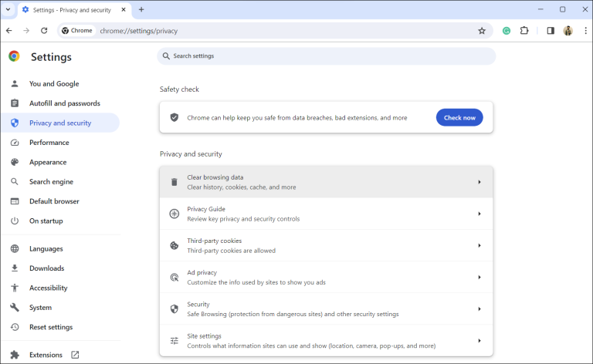Click the Search settings field
593x364 pixels.
[326, 56]
